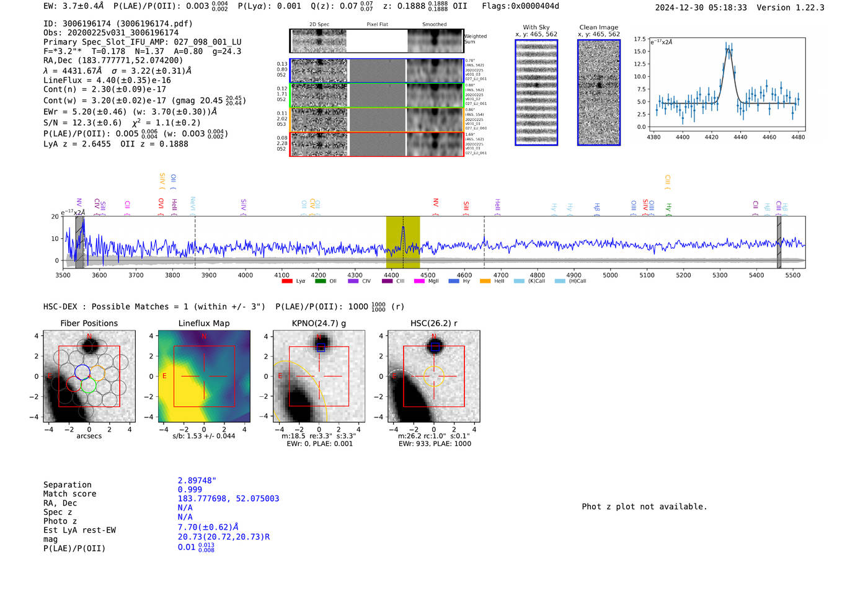Image resolution: width=868 pixels, height=591 pixels.
Task: Open the Lineflux Map panel
Action: coord(204,376)
